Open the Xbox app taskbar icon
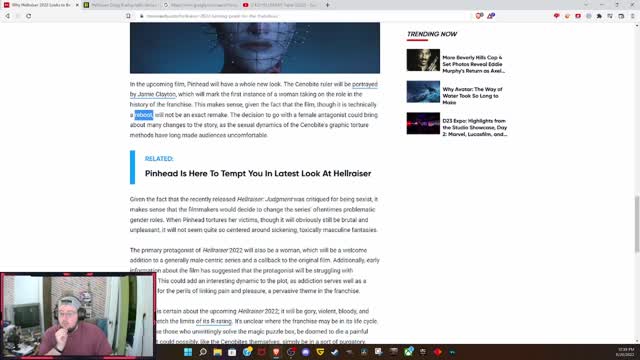The height and width of the screenshot is (360, 640). (x=408, y=352)
